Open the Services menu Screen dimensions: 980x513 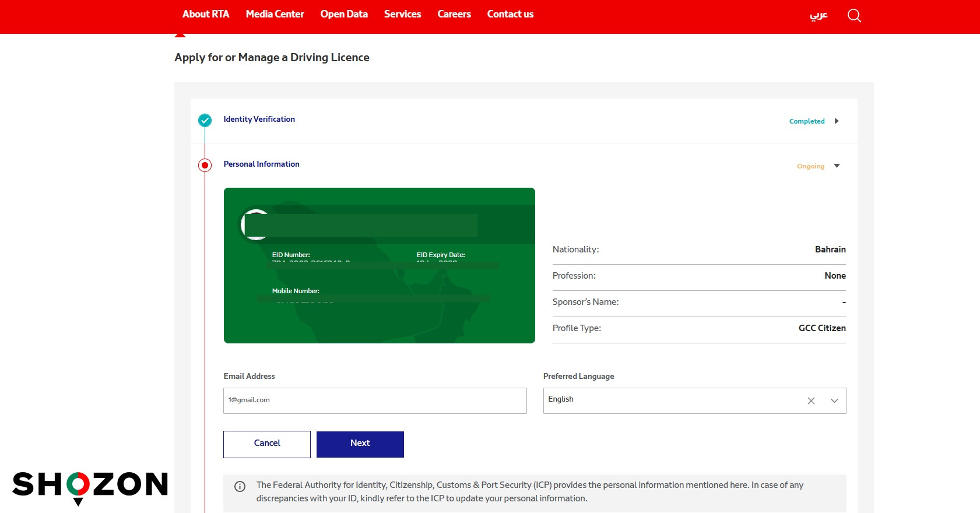(402, 14)
